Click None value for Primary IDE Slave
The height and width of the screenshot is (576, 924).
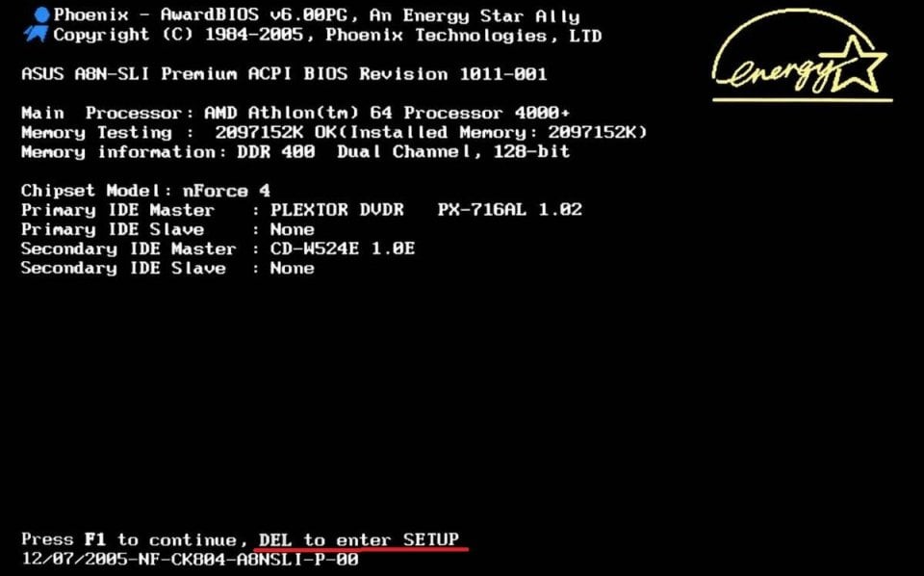292,229
